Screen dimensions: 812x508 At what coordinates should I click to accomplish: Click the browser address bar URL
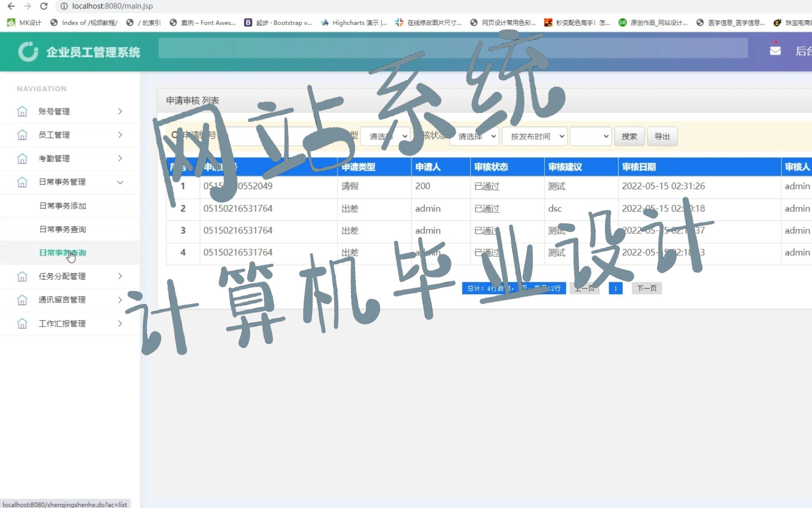pyautogui.click(x=112, y=6)
